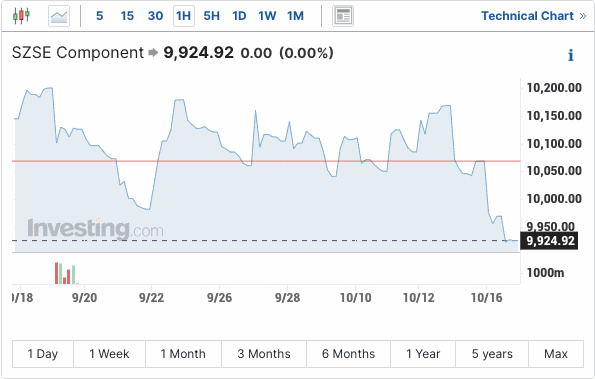595x379 pixels.
Task: Click the 9/28 date label
Action: click(x=287, y=298)
